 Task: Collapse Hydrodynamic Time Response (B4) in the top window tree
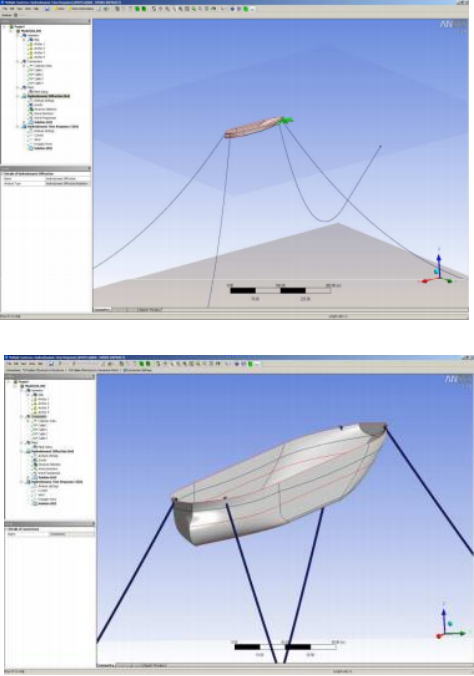[x=18, y=126]
